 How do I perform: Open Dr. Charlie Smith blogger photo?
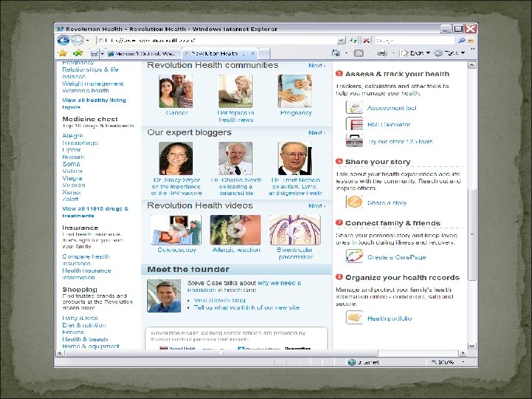[236, 158]
